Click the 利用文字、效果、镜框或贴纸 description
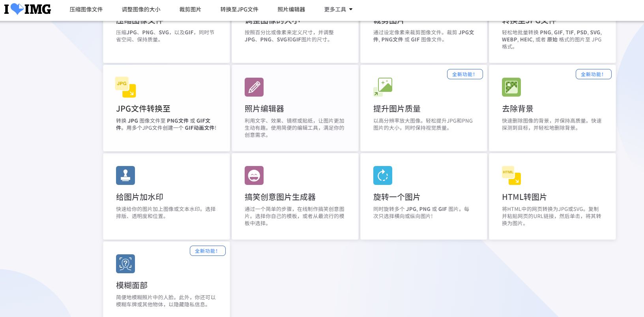The height and width of the screenshot is (317, 644). pyautogui.click(x=294, y=128)
